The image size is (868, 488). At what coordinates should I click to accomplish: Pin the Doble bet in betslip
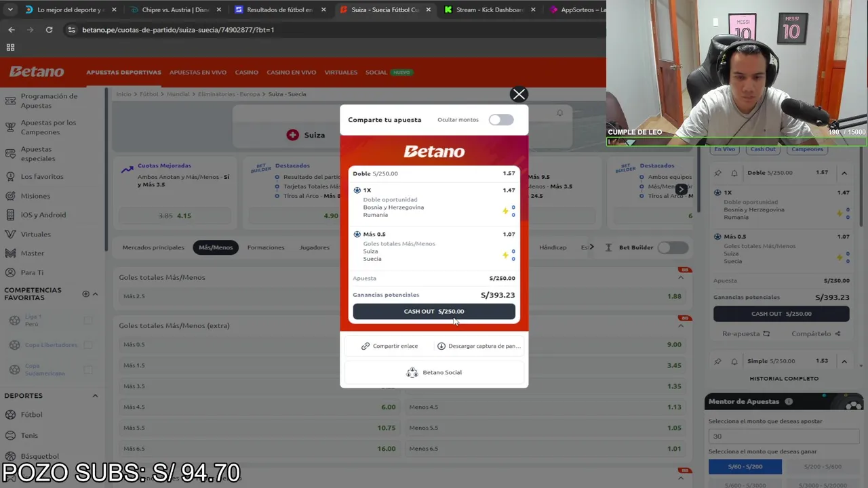(x=718, y=173)
